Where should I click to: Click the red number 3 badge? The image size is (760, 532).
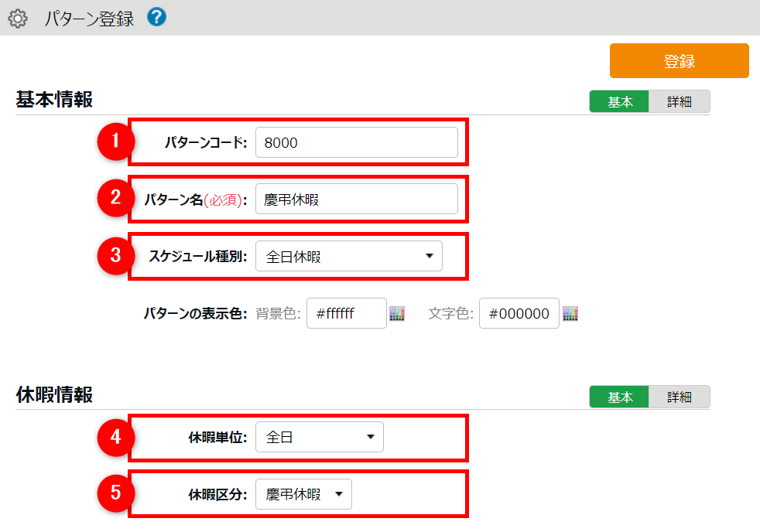(x=115, y=256)
